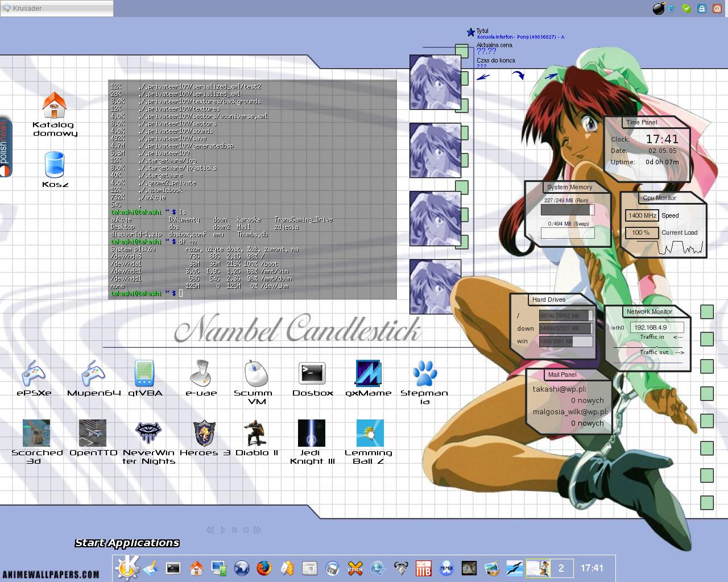Launch the Dosbox terminal icon
Viewport: 728px width, 582px height.
pos(312,373)
